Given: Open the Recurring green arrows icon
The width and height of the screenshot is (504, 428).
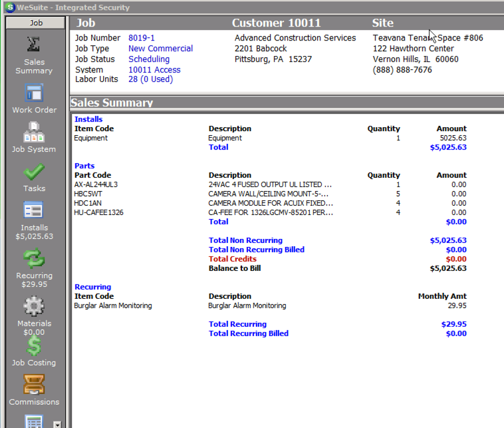Looking at the screenshot, I should [34, 258].
